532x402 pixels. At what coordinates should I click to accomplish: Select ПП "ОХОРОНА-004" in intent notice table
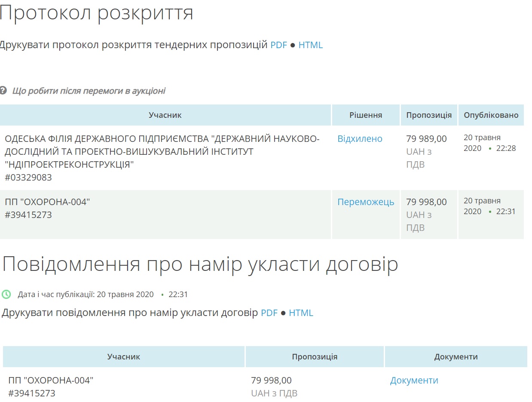51,381
